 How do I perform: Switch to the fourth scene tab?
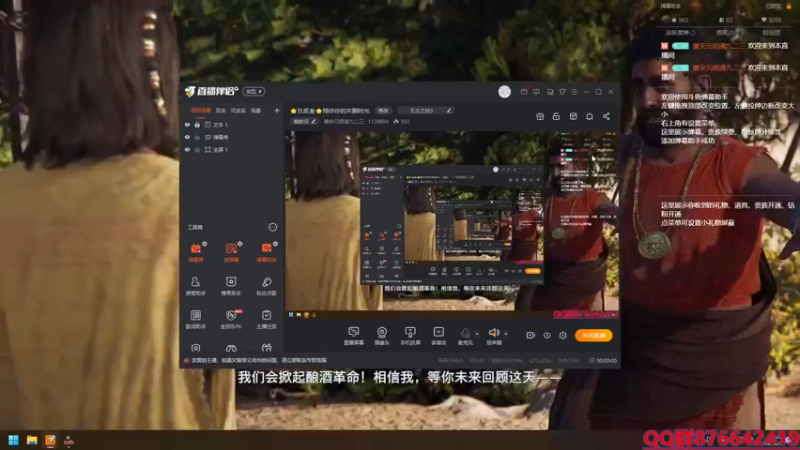pos(256,110)
